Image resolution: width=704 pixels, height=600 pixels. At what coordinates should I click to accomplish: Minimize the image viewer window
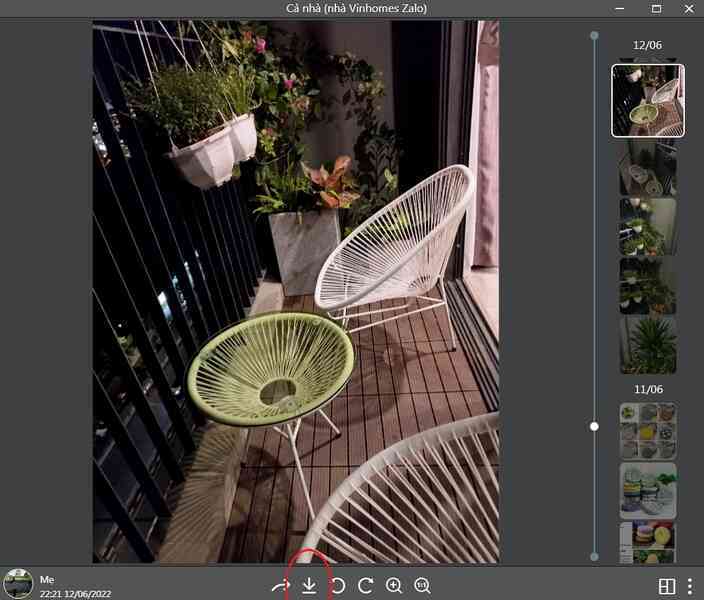(x=620, y=9)
